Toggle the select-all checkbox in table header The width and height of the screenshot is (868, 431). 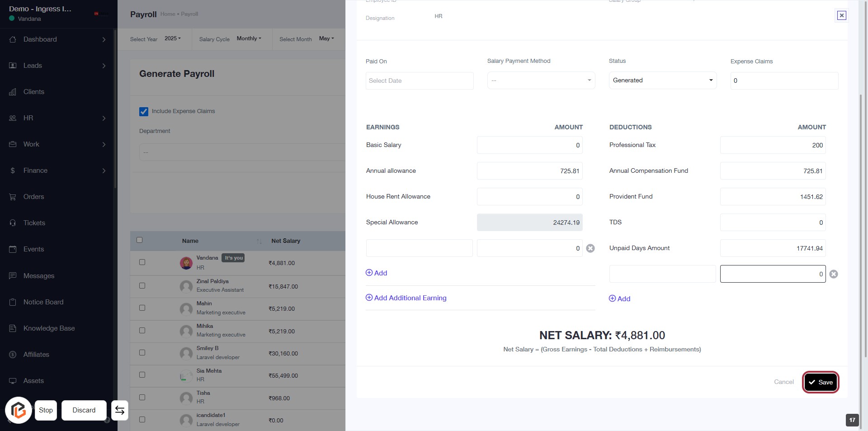[140, 240]
